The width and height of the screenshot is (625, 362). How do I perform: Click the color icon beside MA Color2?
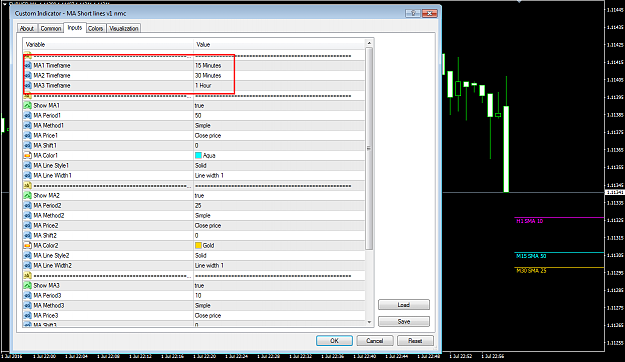(28, 246)
